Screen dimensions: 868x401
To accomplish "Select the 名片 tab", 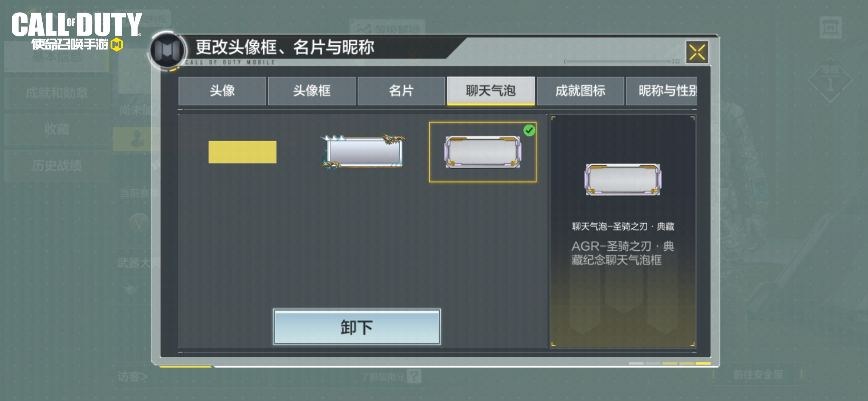I will 401,91.
